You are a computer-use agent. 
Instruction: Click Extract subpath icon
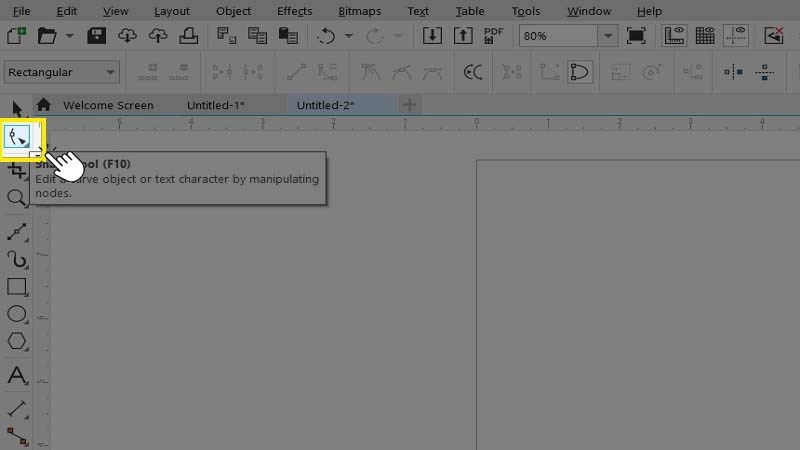[x=512, y=72]
